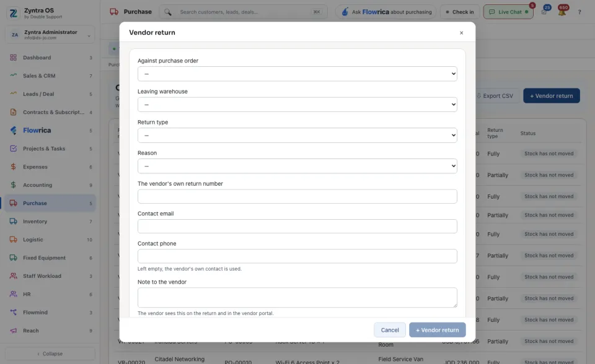Click the Contact email field
Image resolution: width=595 pixels, height=364 pixels.
click(297, 227)
